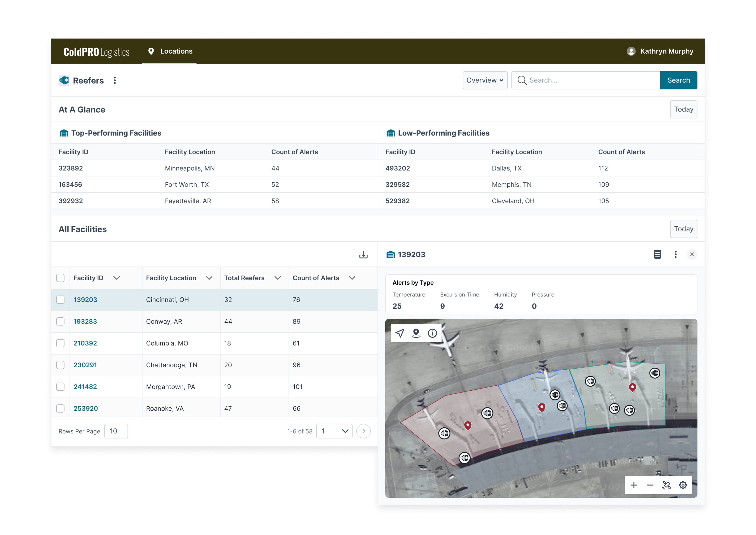756x535 pixels.
Task: Click the Search button
Action: pos(679,80)
